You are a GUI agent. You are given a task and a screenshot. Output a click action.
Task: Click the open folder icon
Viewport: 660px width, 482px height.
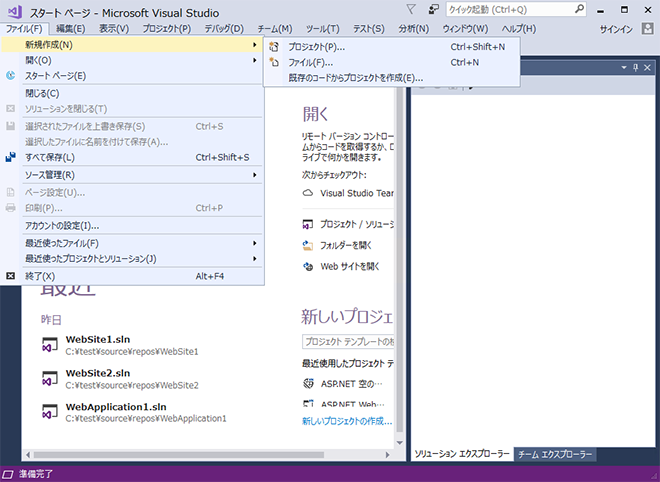coord(308,245)
